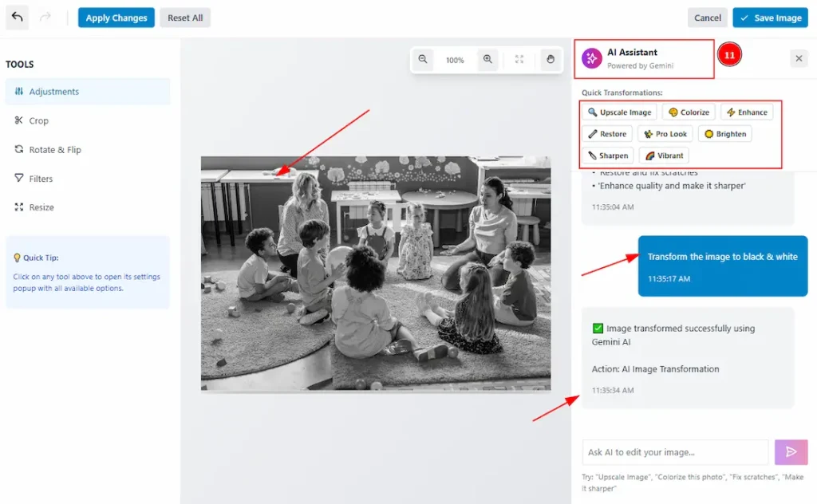This screenshot has width=817, height=504.
Task: Choose the Filters tool
Action: [41, 179]
